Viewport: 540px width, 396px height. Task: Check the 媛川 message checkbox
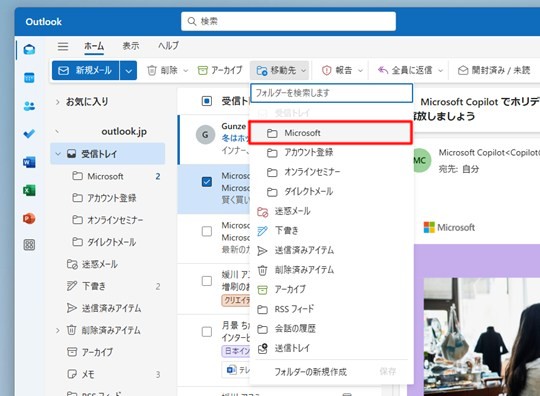tap(207, 281)
